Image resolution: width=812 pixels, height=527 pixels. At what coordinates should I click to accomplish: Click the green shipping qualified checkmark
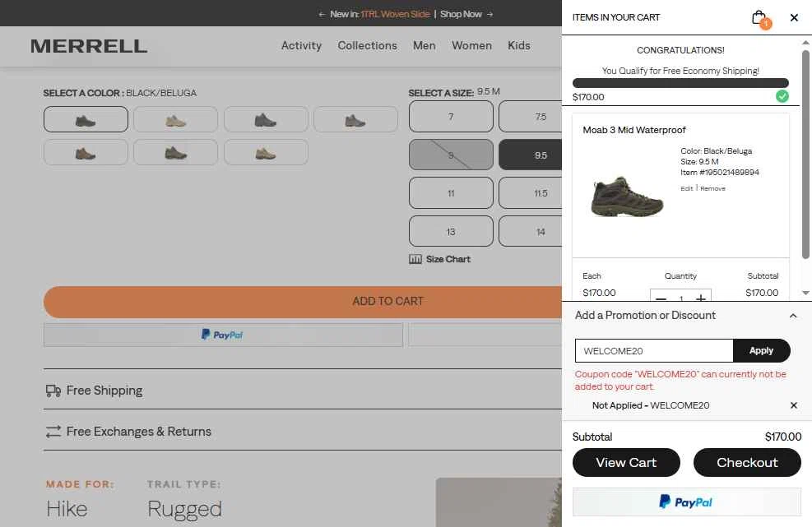782,96
